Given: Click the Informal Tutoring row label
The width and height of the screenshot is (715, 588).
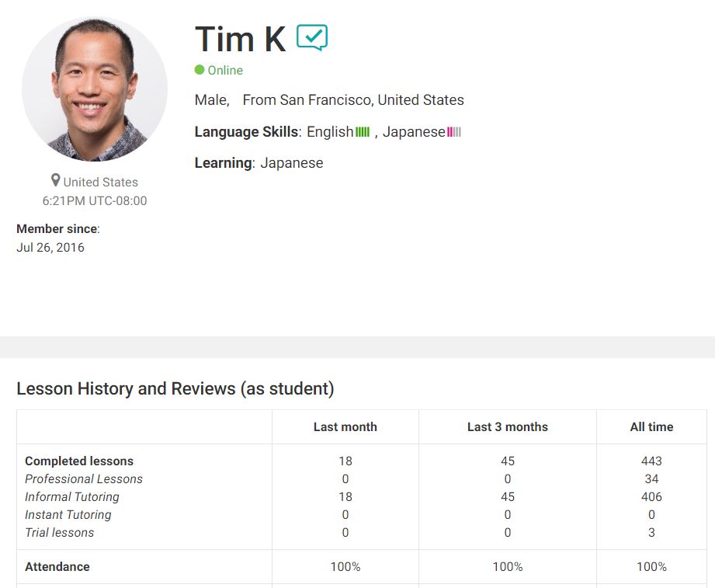Looking at the screenshot, I should pos(72,496).
